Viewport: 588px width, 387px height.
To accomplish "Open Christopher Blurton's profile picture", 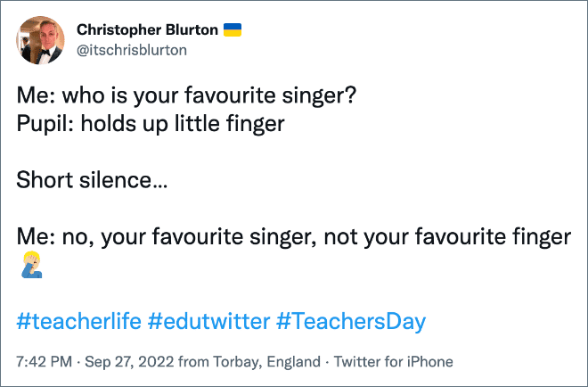I will coord(40,40).
